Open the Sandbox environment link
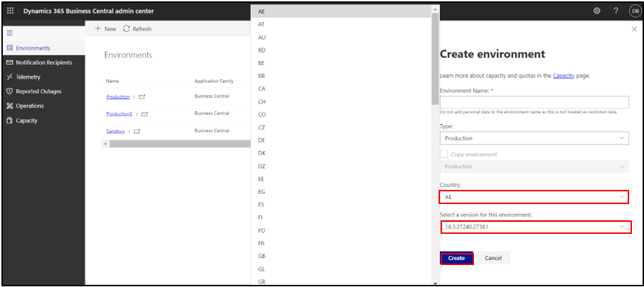The image size is (644, 287). [x=115, y=131]
